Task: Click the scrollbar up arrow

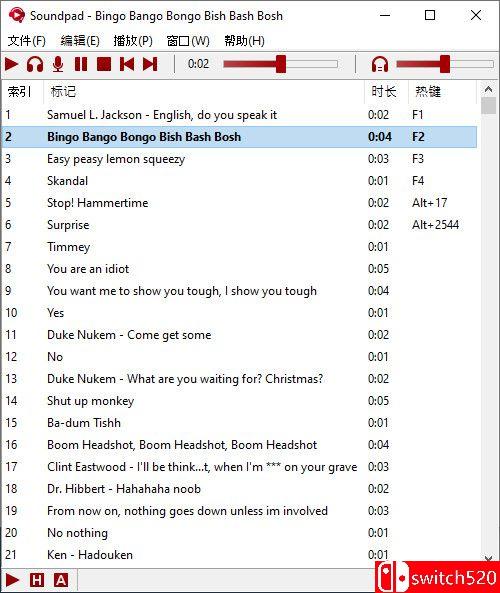Action: [x=488, y=89]
